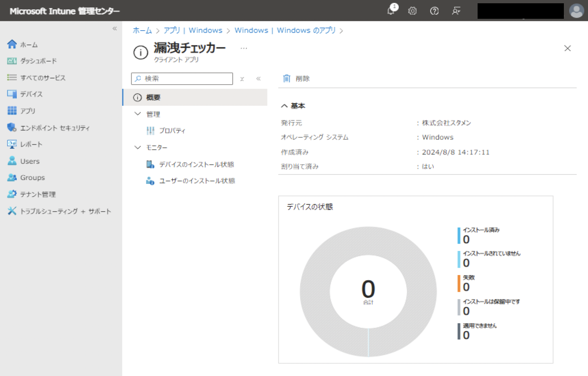Collapse the 管理 section

click(x=138, y=114)
